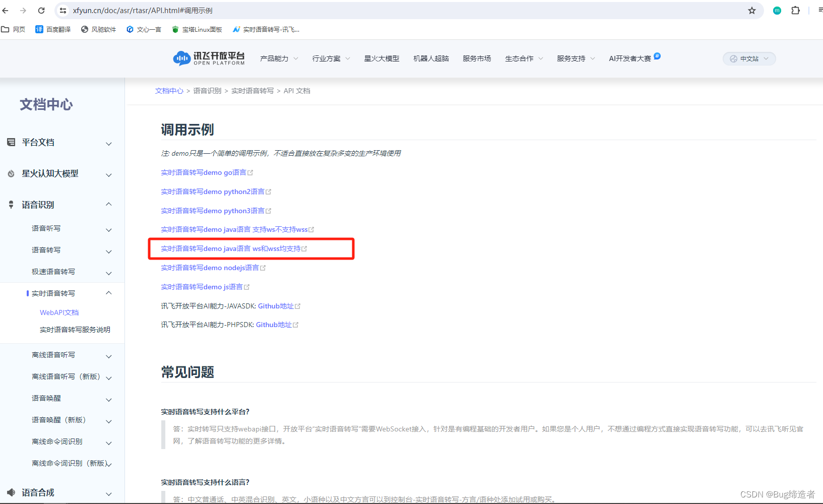Open 实时语音转写demo js语言 link
This screenshot has width=823, height=504.
[x=202, y=287]
